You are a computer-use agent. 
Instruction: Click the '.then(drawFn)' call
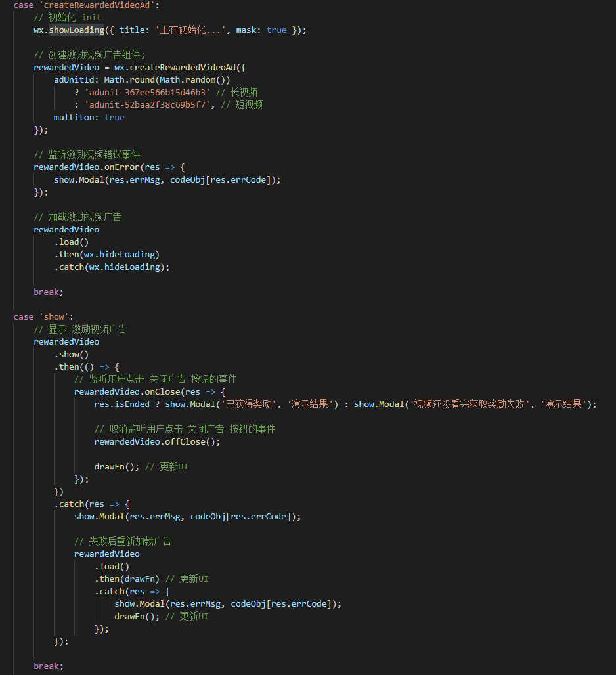point(127,579)
